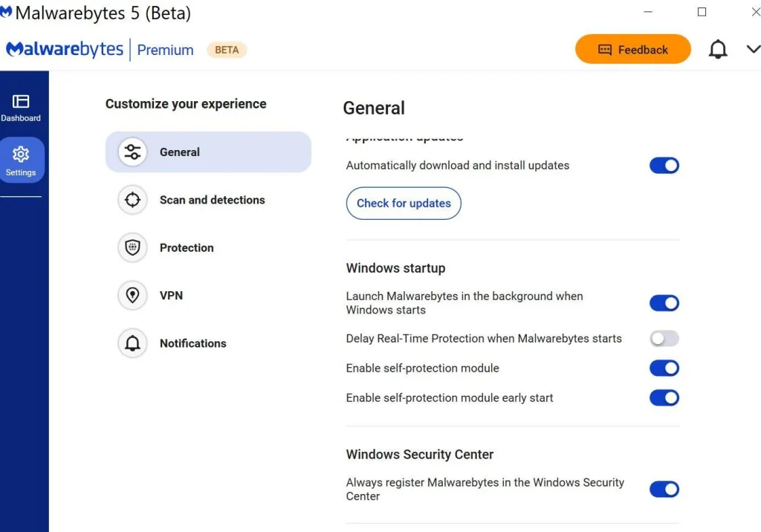Toggle launch Malwarebytes in background at startup

click(x=664, y=303)
